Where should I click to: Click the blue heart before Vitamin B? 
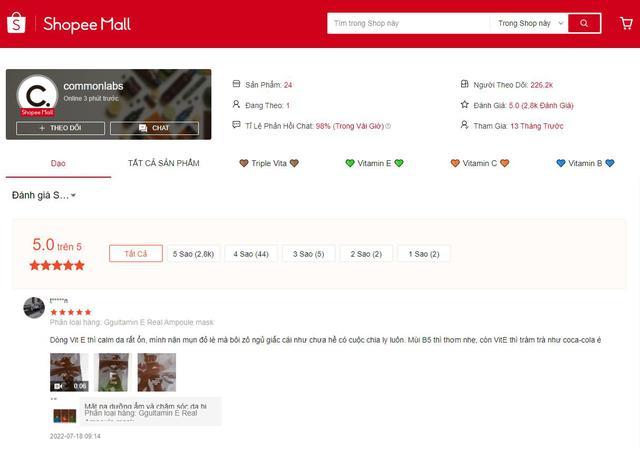coord(561,163)
